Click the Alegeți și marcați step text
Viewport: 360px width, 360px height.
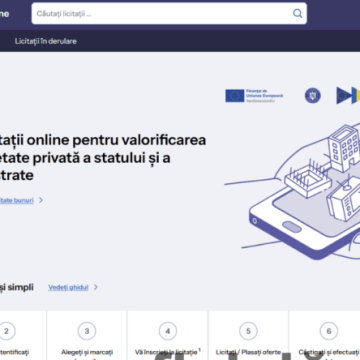(x=87, y=352)
